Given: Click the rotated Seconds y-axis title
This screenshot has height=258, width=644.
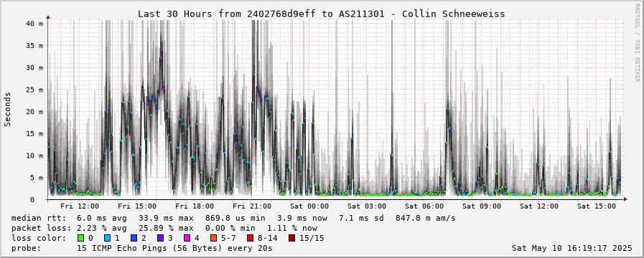Looking at the screenshot, I should click(7, 109).
